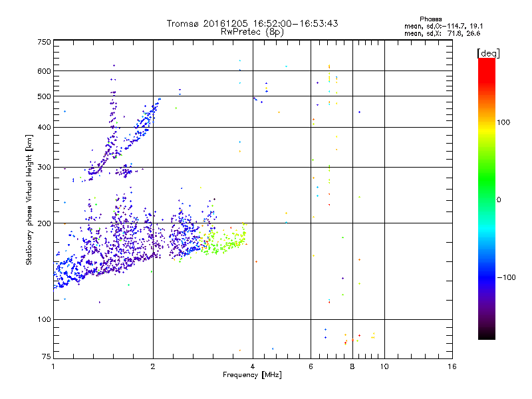Click x-axis tick label "16"
This screenshot has height=399, width=532.
point(452,366)
